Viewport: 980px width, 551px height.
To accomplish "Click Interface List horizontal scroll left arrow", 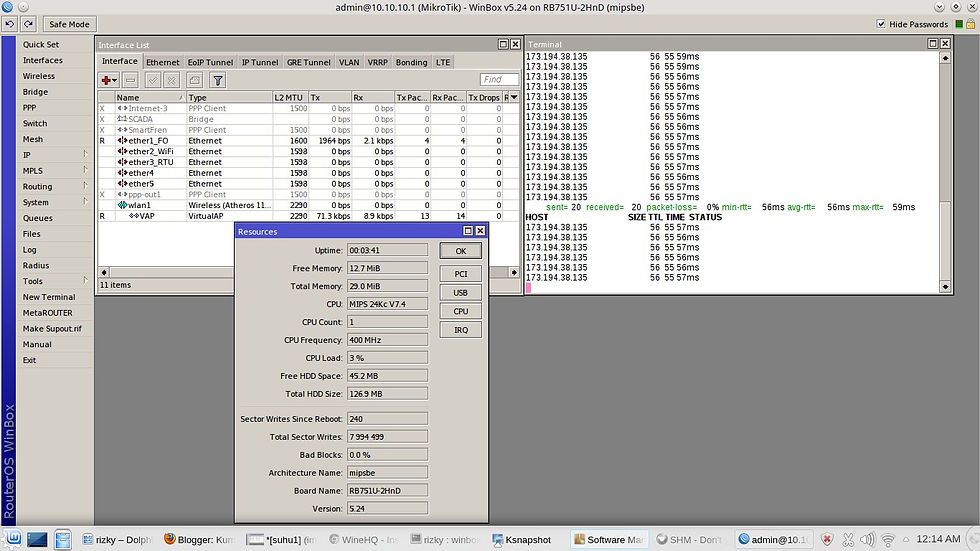I will click(104, 272).
